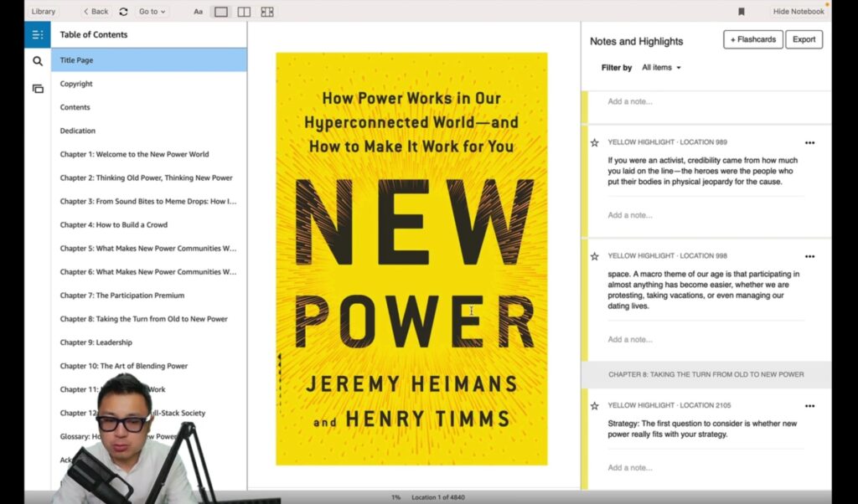Toggle the bookmark for this page

742,12
